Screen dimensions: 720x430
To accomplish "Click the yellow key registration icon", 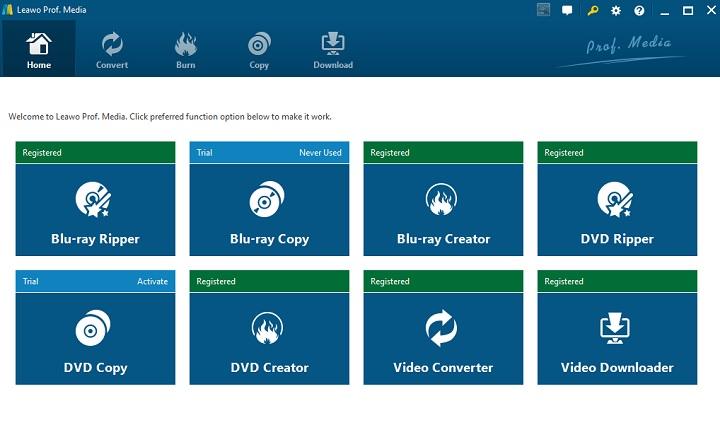I will point(592,10).
